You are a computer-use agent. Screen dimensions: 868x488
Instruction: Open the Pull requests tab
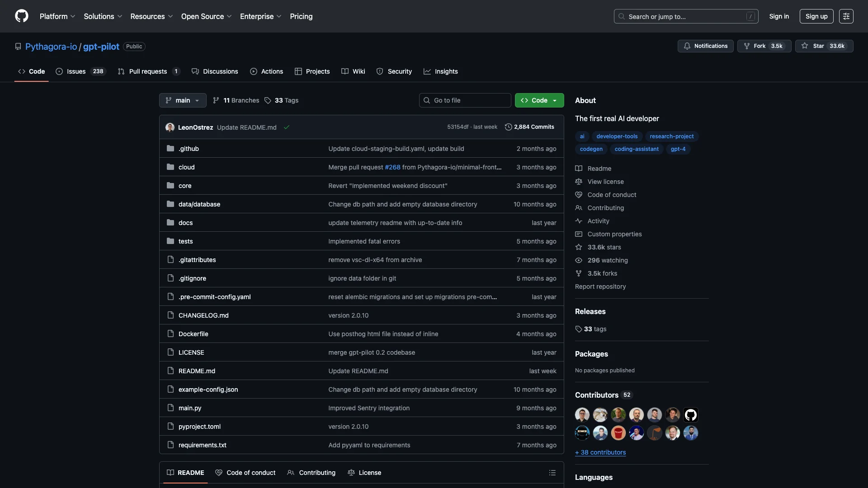148,71
